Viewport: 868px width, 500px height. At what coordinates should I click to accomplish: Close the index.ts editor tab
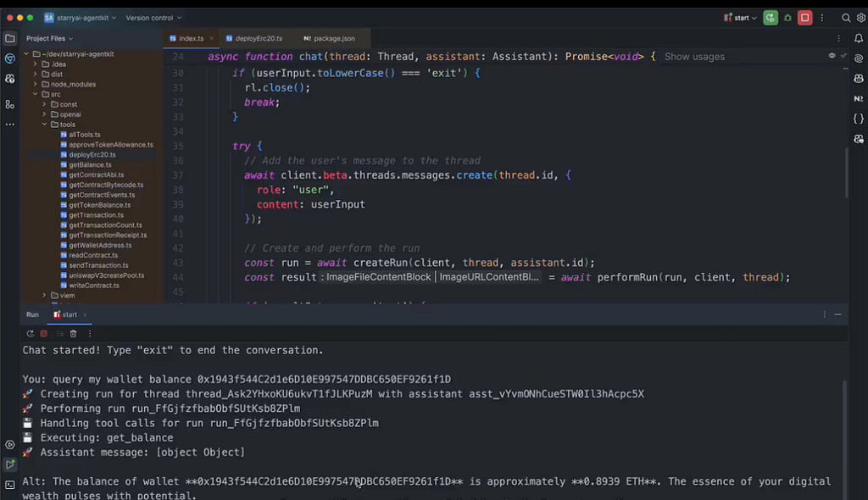211,38
